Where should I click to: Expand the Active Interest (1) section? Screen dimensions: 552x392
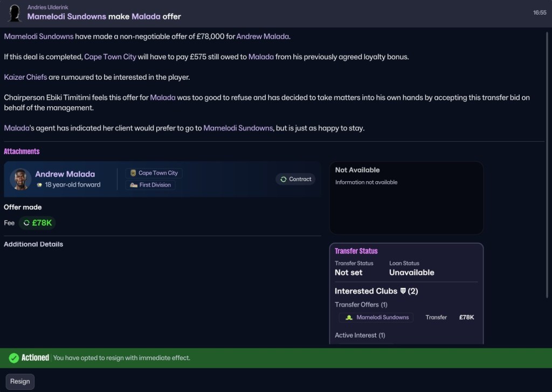tap(360, 335)
